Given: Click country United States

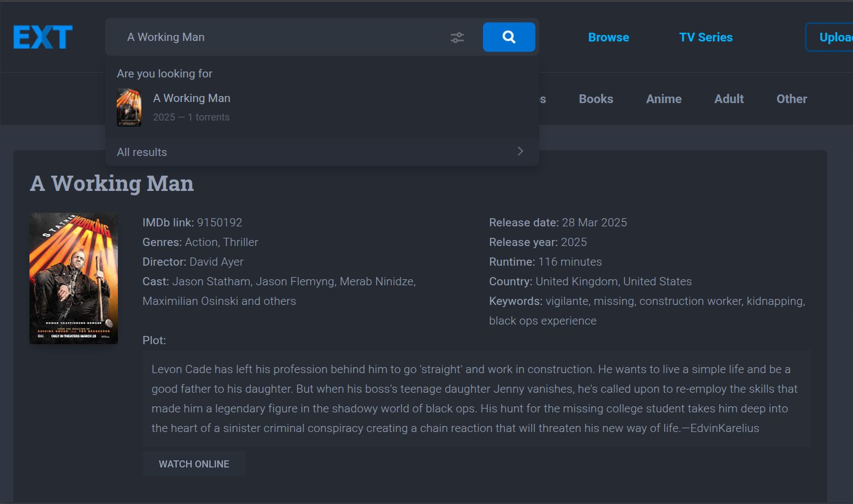Looking at the screenshot, I should click(x=658, y=281).
